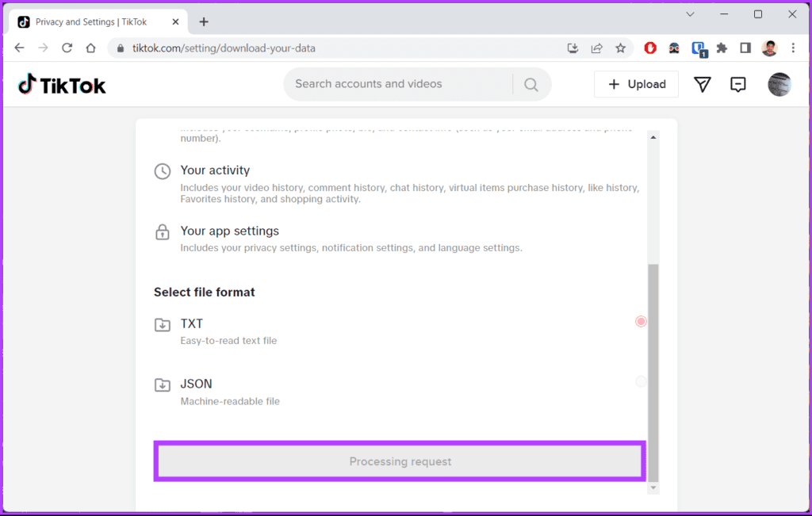
Task: Click the Upload button
Action: [636, 84]
